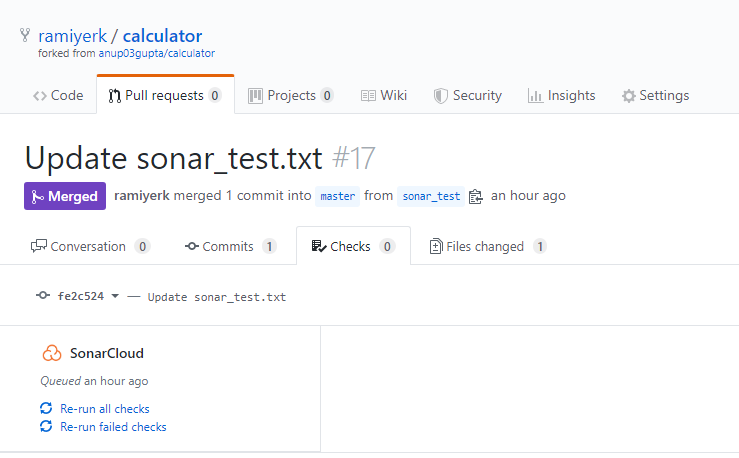Image resolution: width=739 pixels, height=458 pixels.
Task: Click the purple Merged status badge
Action: click(65, 196)
